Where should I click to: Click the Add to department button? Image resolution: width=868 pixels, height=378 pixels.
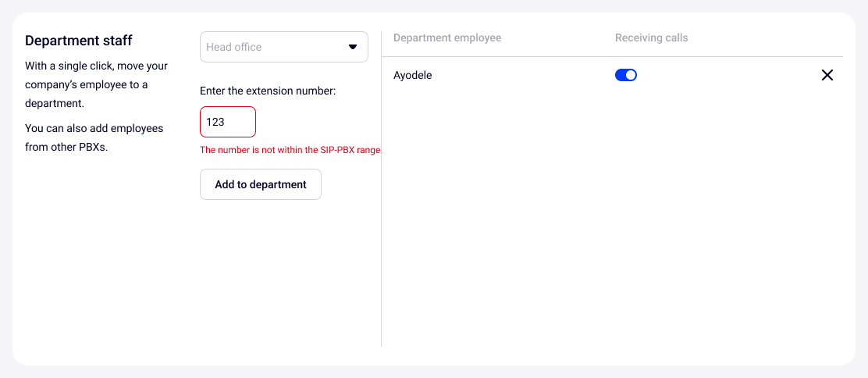pyautogui.click(x=261, y=184)
